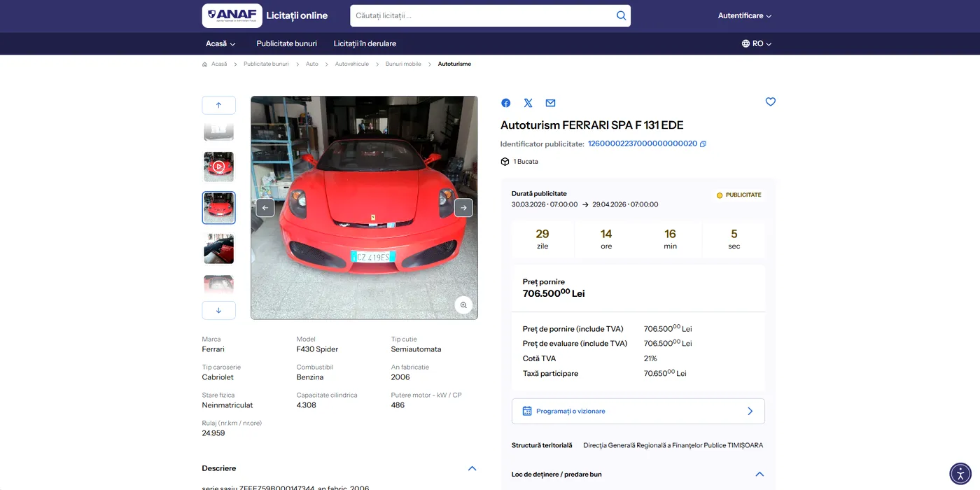Viewport: 980px width, 490px height.
Task: Go to Licitații în derulare
Action: pos(365,43)
